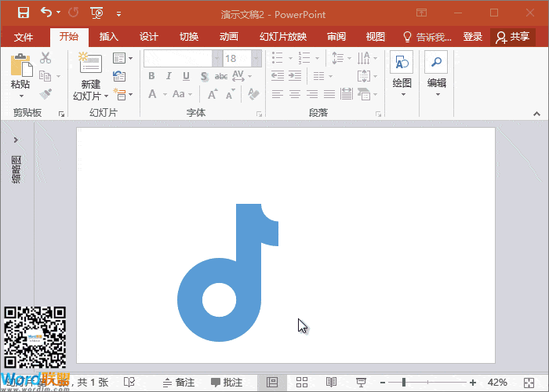The width and height of the screenshot is (549, 392).
Task: Toggle Strikethrough (abc)
Action: tap(221, 76)
